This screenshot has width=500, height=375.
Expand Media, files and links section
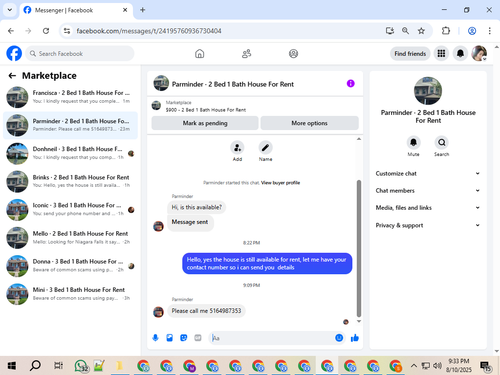(x=428, y=208)
